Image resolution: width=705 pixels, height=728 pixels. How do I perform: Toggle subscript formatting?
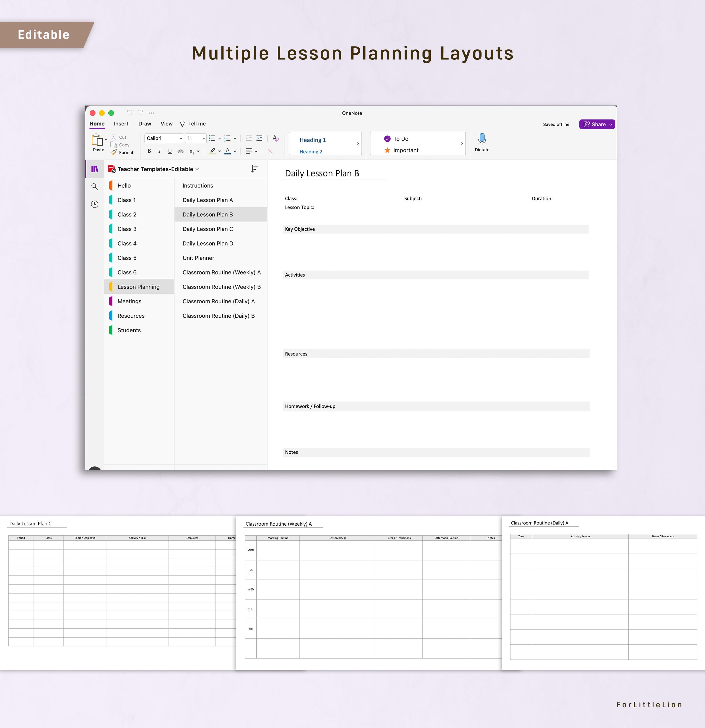(192, 151)
